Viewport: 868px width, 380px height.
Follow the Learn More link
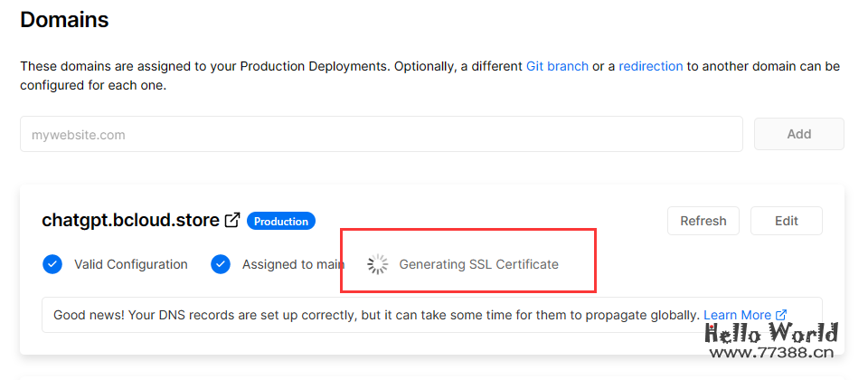tap(737, 315)
